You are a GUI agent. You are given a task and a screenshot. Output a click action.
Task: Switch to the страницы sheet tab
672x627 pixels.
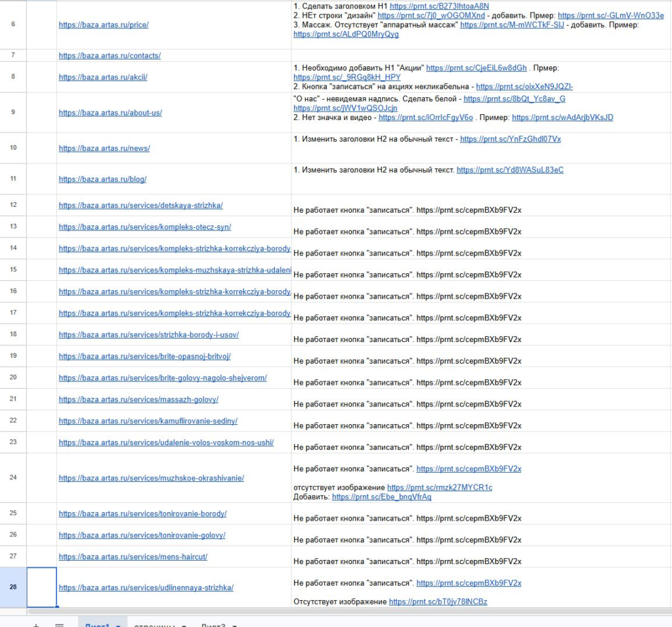155,625
